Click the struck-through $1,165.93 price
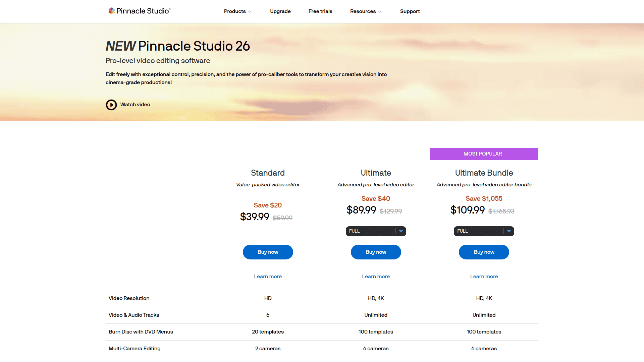644x362 pixels. 501,211
